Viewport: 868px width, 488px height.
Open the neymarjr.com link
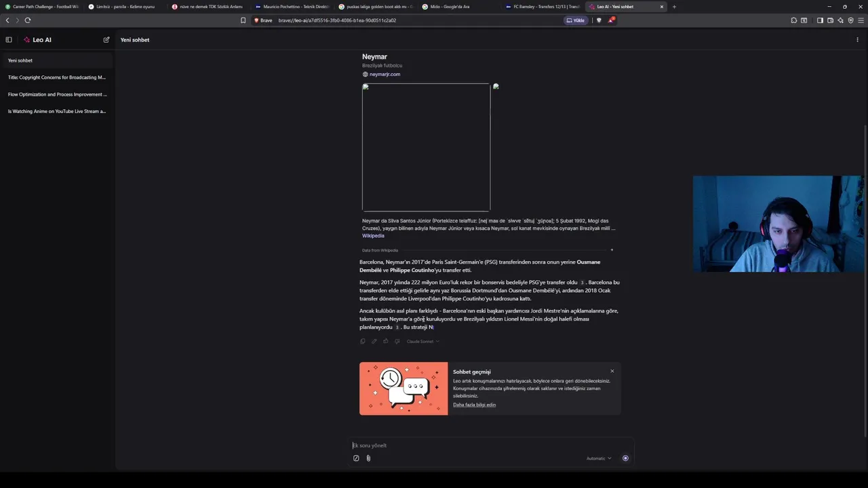[x=384, y=75]
